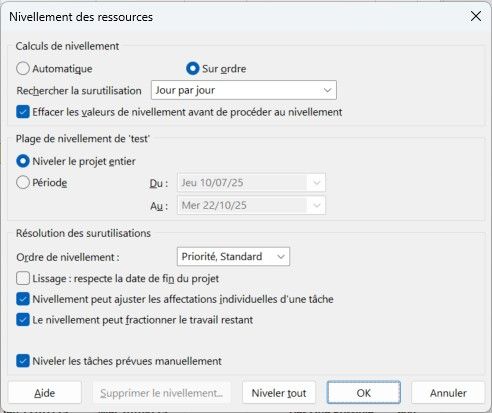Enable Lissage respecte la date de fin
Image resolution: width=492 pixels, height=413 pixels.
tap(23, 279)
